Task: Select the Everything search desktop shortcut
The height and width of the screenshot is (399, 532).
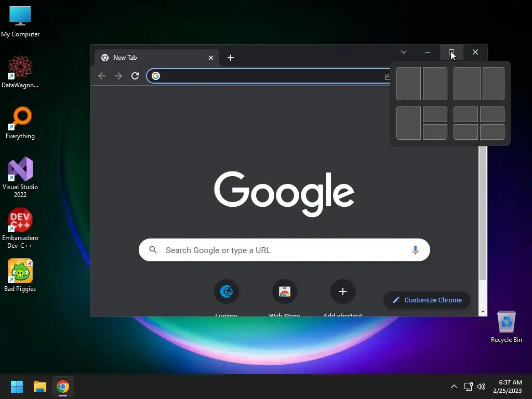Action: (x=20, y=123)
